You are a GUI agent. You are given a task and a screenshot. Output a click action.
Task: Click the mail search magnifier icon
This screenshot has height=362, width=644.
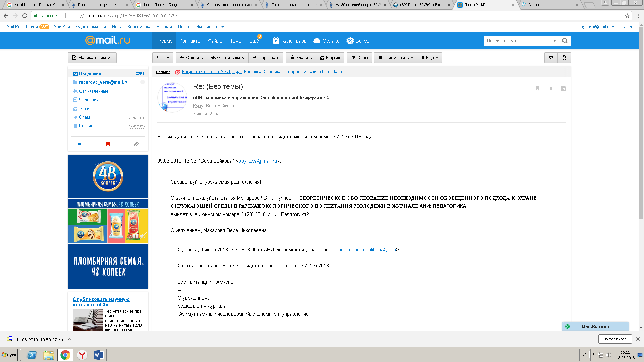click(565, 41)
